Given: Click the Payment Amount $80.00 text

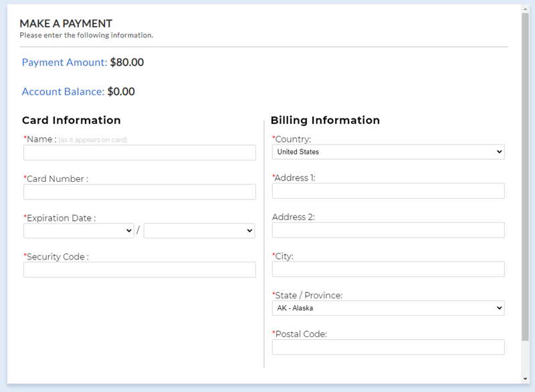Looking at the screenshot, I should click(x=83, y=62).
